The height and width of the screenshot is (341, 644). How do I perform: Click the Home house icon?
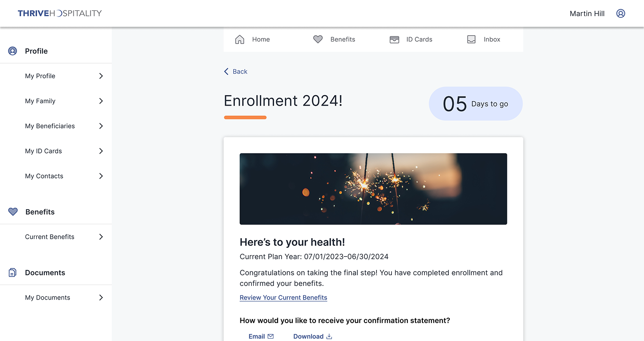(x=239, y=40)
